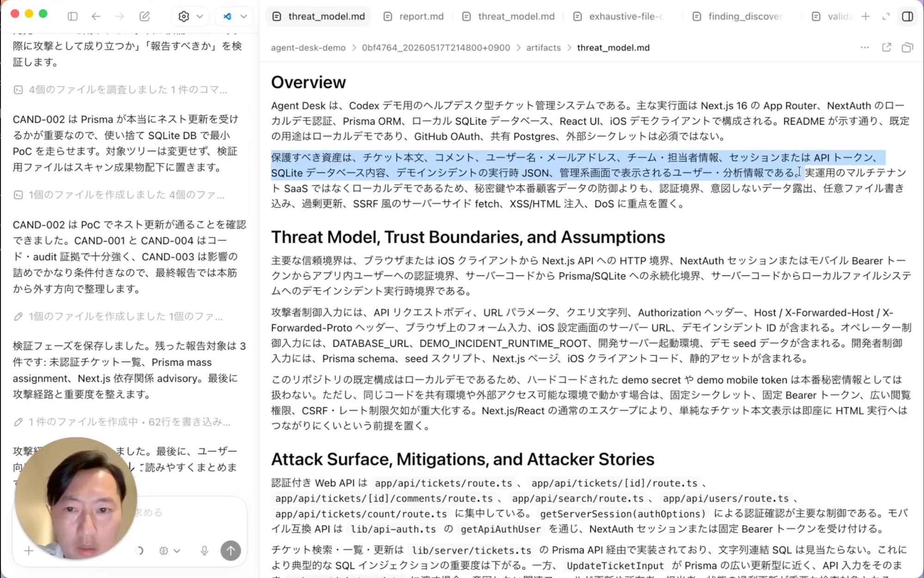Image resolution: width=924 pixels, height=578 pixels.
Task: Click getServerSession(authOptions) code text
Action: click(623, 514)
